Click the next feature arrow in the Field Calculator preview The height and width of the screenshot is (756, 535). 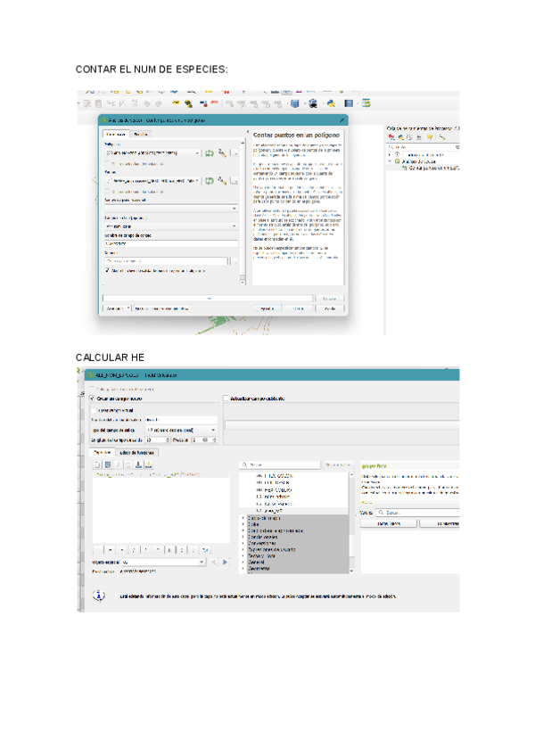pyautogui.click(x=225, y=563)
